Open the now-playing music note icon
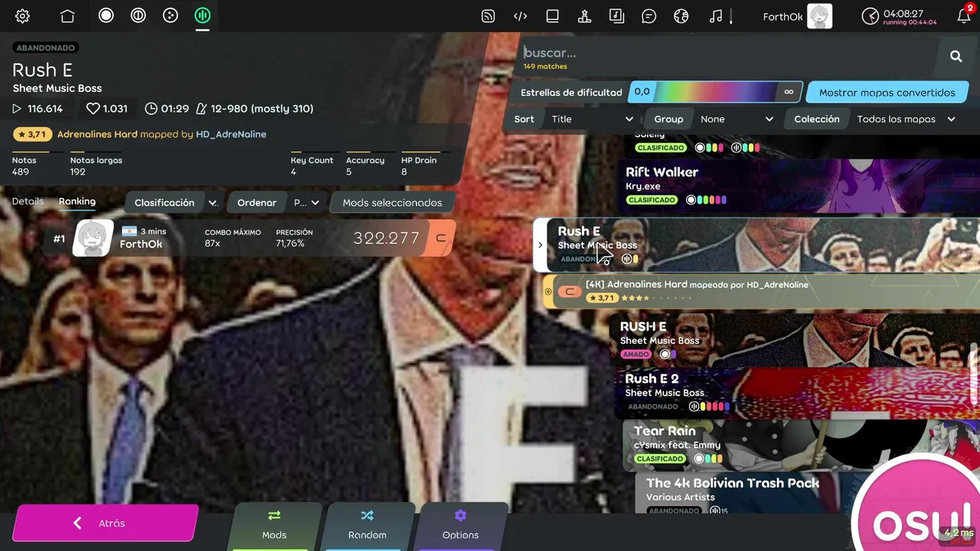The image size is (980, 551). 716,16
